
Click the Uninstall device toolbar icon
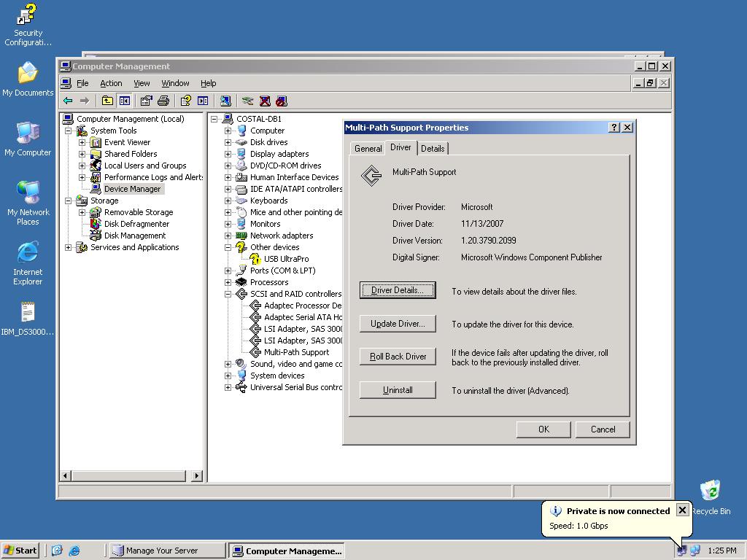(265, 101)
